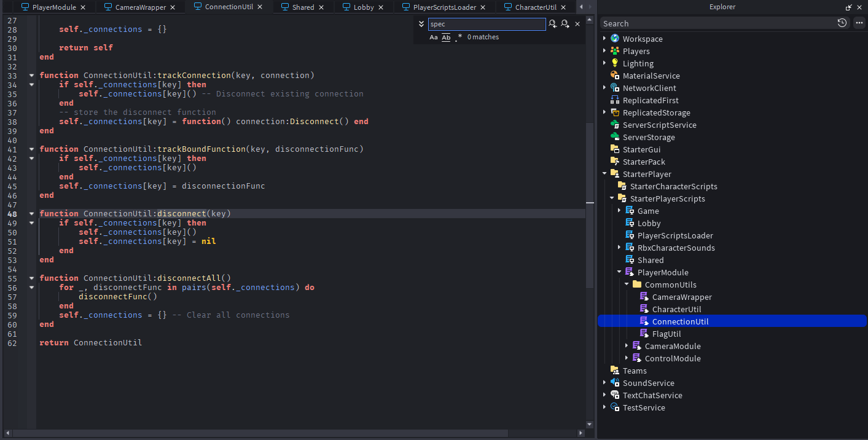Screen dimensions: 868x440
Task: Click the FlagUtil module script icon
Action: click(x=644, y=333)
